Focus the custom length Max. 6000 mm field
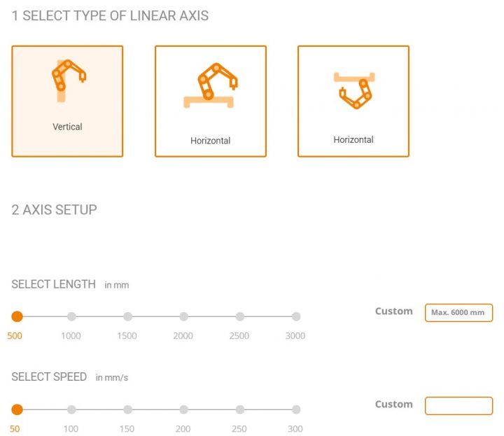 [458, 312]
